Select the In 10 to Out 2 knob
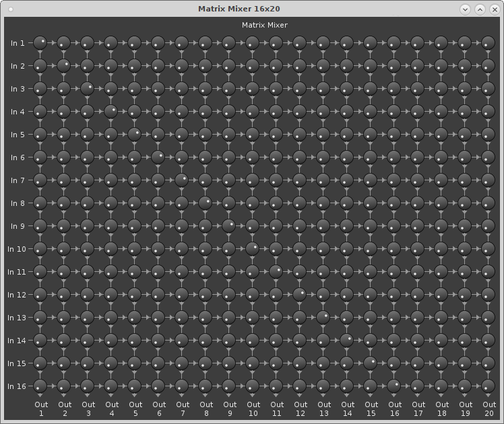The height and width of the screenshot is (424, 504). click(x=63, y=249)
